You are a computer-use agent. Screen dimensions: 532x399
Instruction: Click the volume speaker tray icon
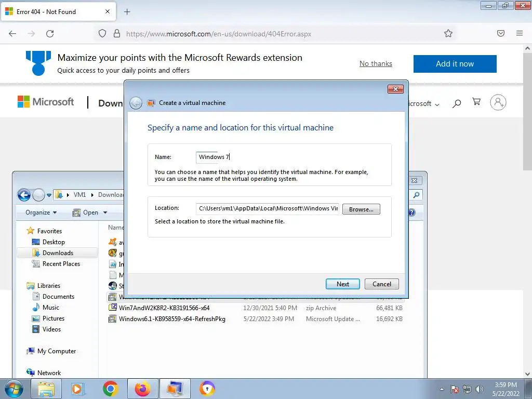(480, 389)
